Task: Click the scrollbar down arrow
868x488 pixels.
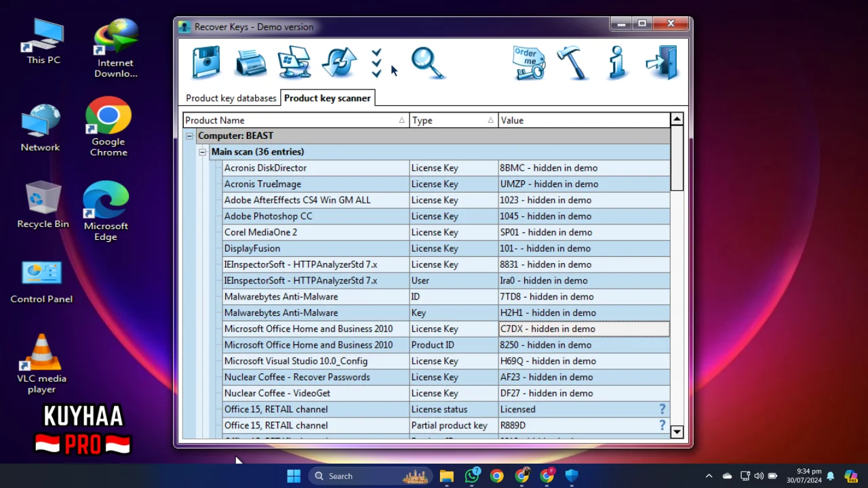Action: coord(677,431)
